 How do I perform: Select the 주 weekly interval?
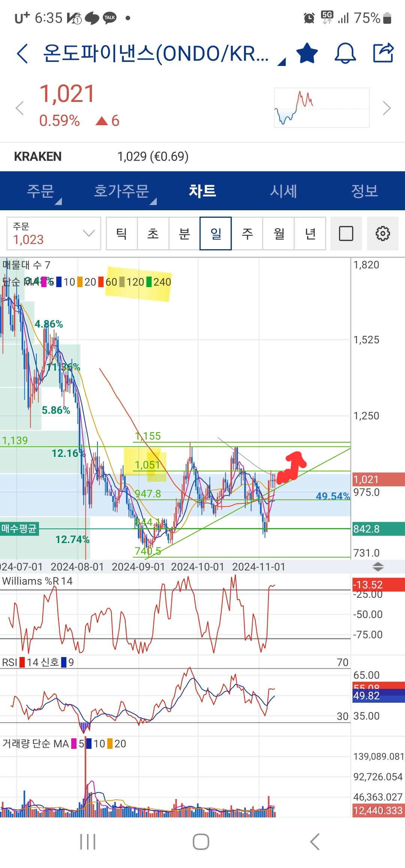pos(247,233)
